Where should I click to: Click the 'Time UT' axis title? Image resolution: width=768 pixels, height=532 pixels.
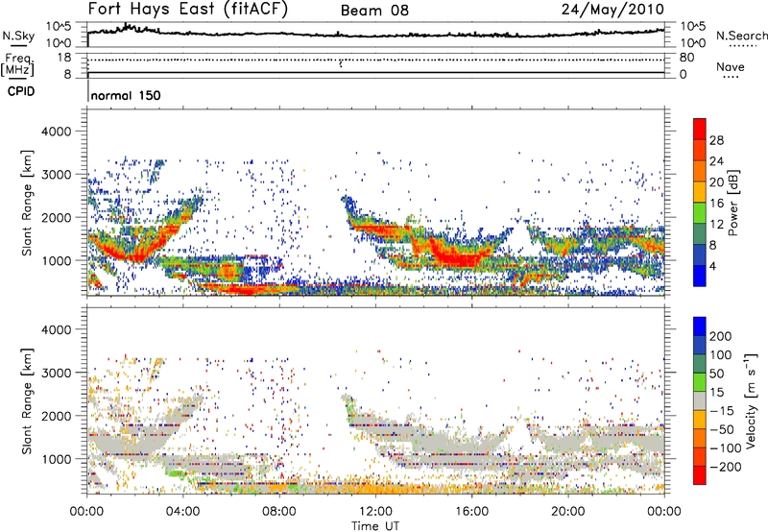375,525
